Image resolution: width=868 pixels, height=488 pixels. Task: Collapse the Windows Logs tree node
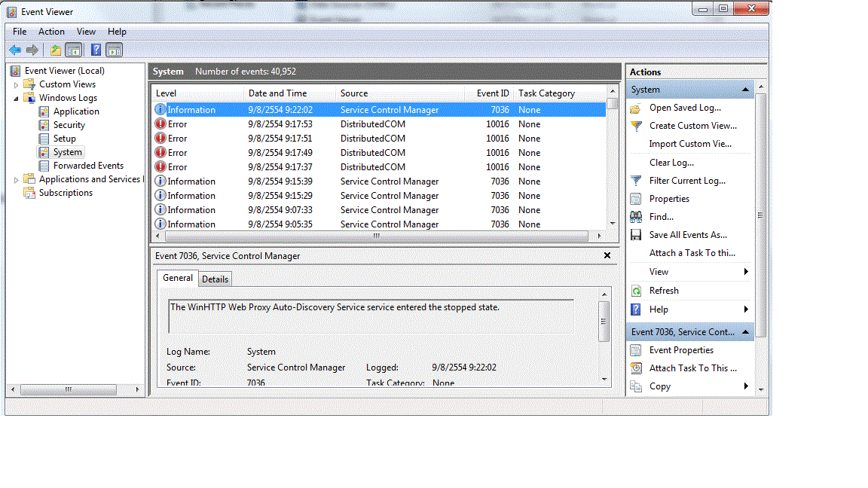click(x=16, y=99)
